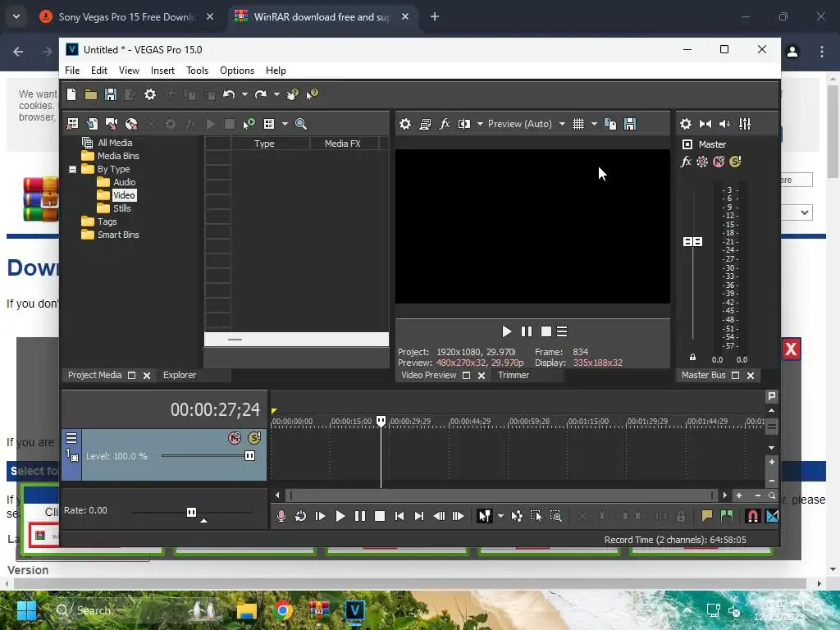Insert a region with the green flags icon

(727, 516)
